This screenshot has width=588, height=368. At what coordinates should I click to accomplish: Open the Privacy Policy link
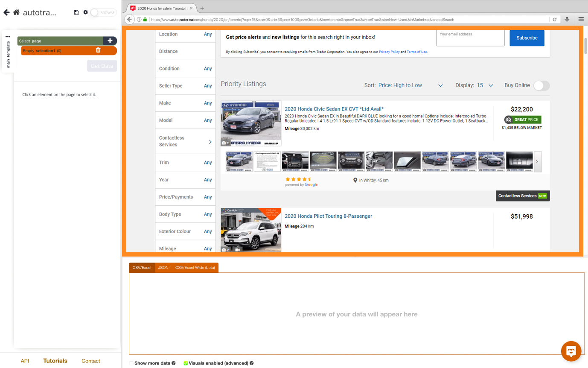pos(389,52)
